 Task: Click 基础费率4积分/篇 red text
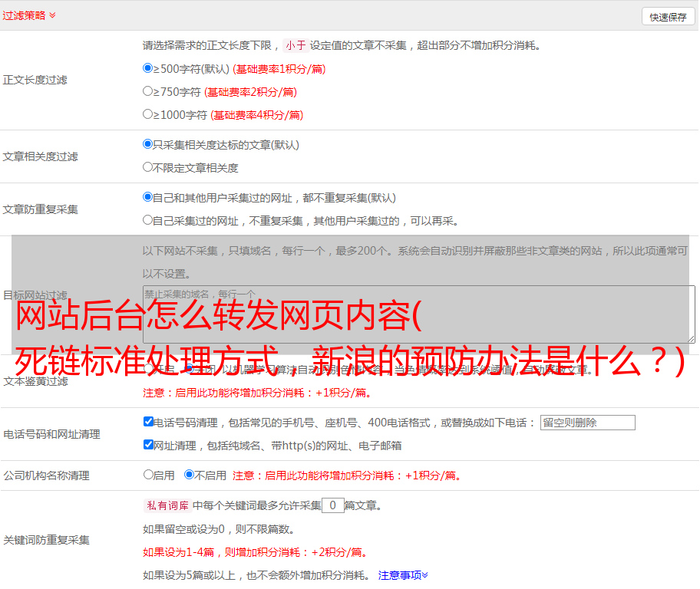pos(256,115)
